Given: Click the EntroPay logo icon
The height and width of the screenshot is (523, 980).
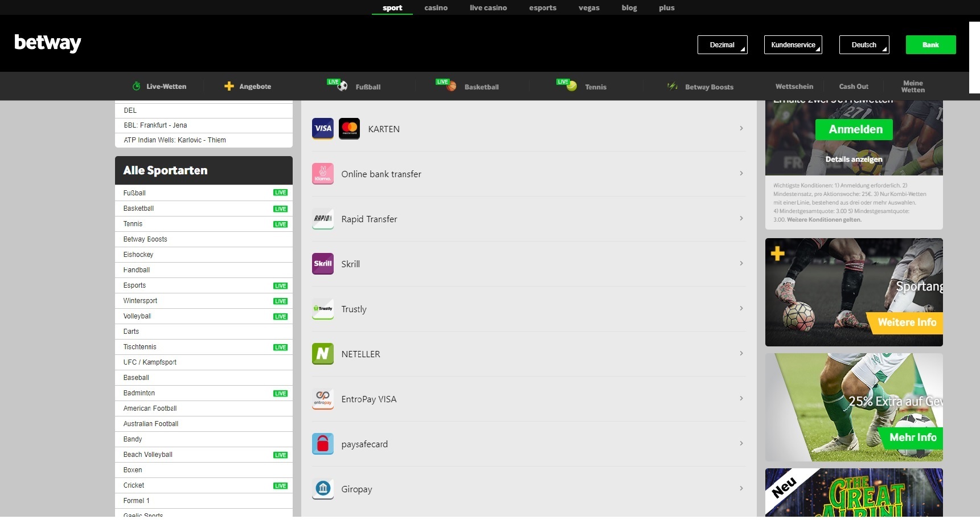Looking at the screenshot, I should (x=323, y=399).
